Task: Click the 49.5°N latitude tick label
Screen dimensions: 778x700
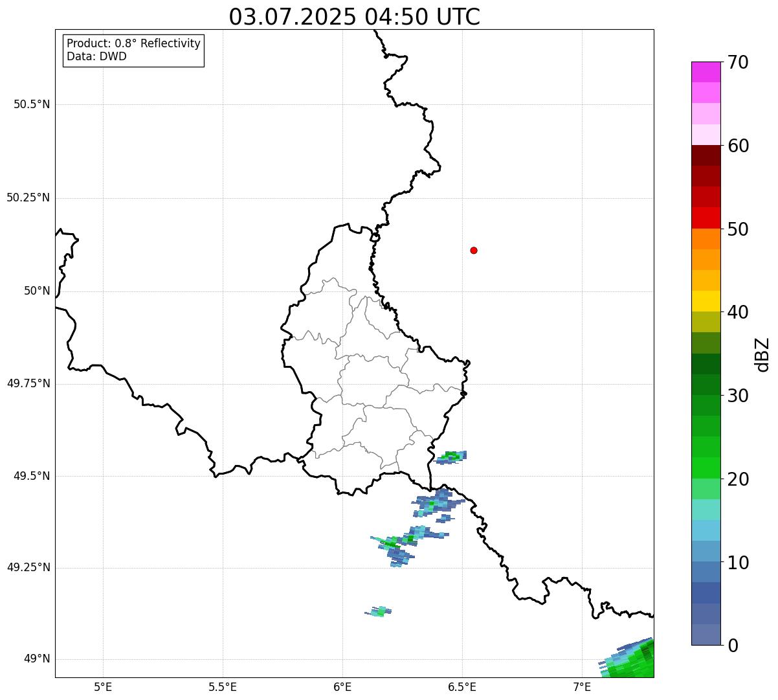Action: point(32,476)
